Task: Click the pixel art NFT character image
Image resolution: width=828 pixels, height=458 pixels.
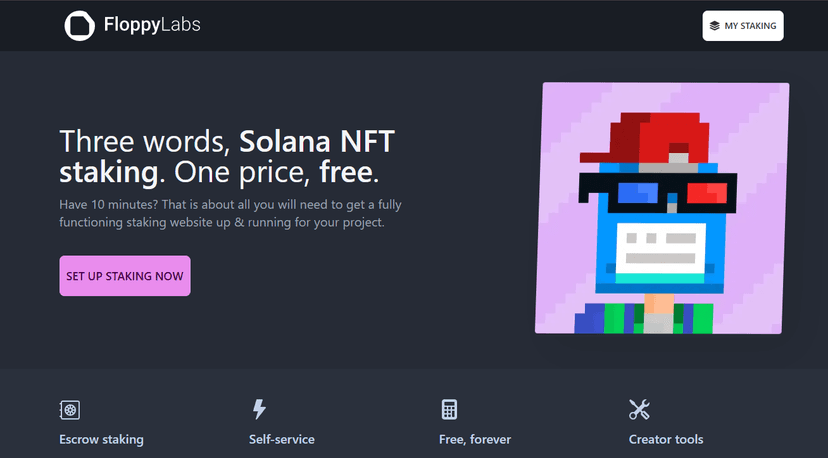Action: [662, 208]
